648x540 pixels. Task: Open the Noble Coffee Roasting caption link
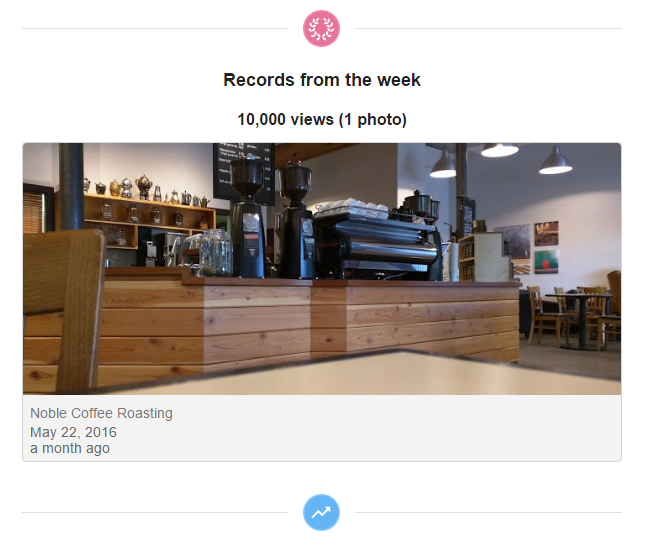click(x=101, y=413)
